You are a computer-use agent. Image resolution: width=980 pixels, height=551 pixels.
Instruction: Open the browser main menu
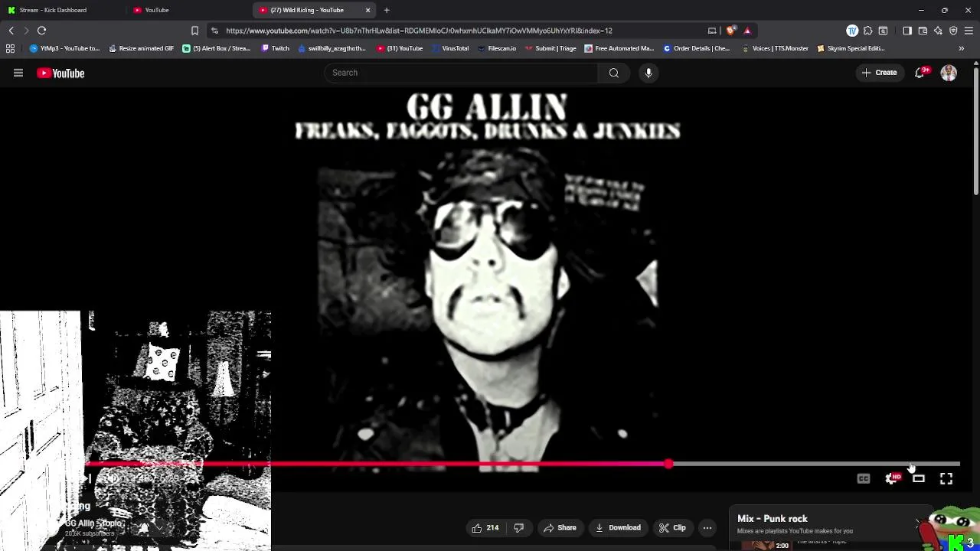(x=969, y=31)
